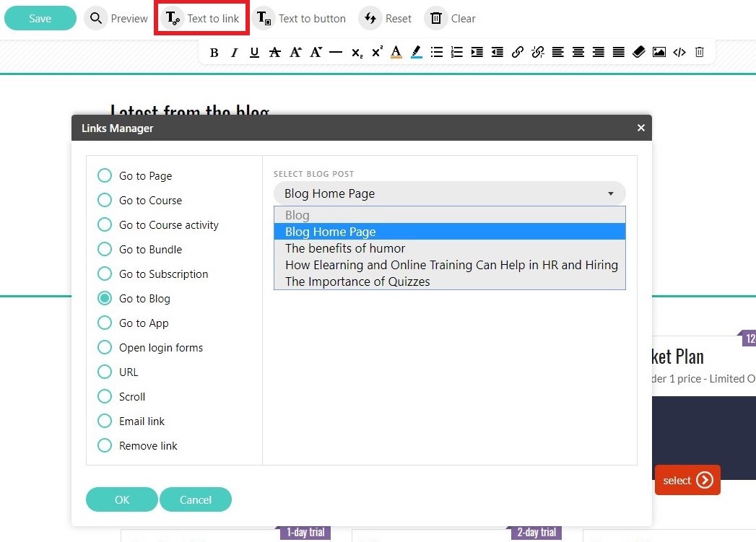Choose The Importance of Quizzes post

[x=449, y=281]
